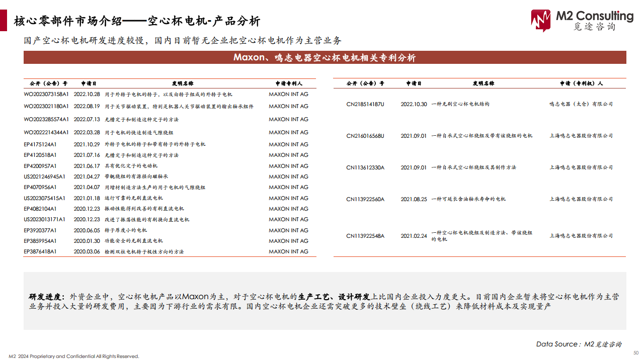Click the date 2020.12.23 in the EP4082104A1 row
The image size is (644, 362).
point(87,209)
